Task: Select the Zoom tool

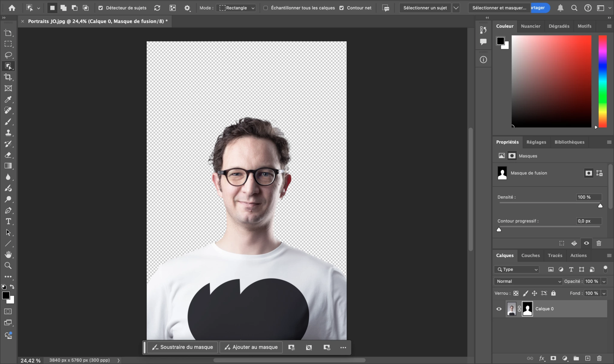Action: pos(8,266)
